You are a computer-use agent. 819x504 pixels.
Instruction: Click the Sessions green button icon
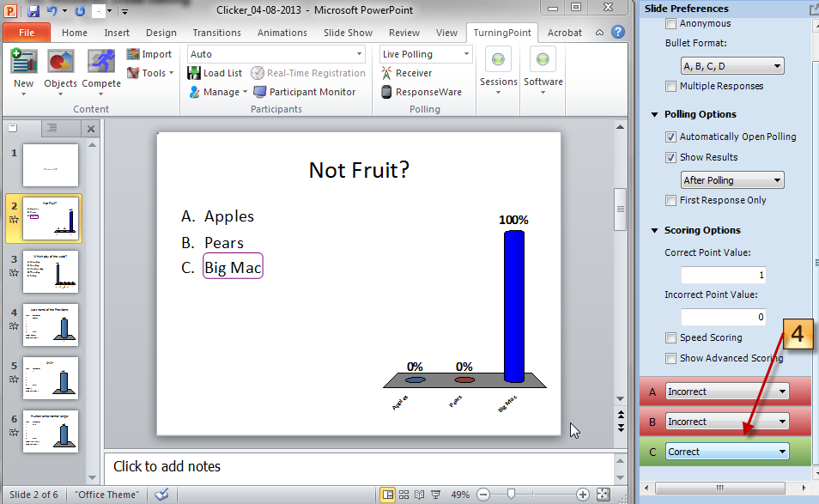point(498,59)
